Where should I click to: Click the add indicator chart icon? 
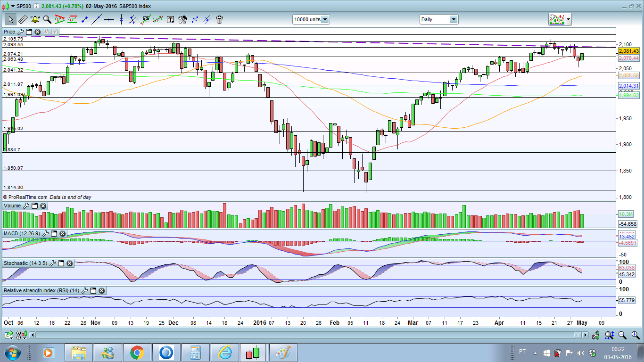pyautogui.click(x=557, y=19)
